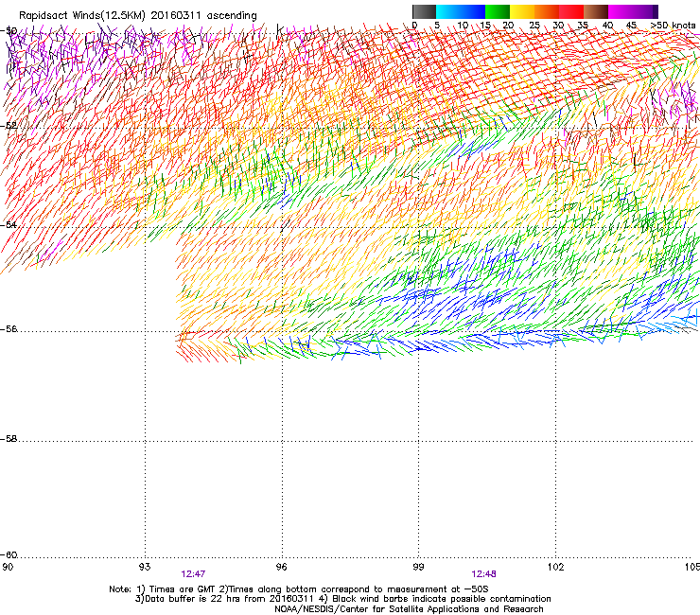Click the title 'Rapidscat Winds(12.5KM) 20160311 ascending'

(138, 16)
